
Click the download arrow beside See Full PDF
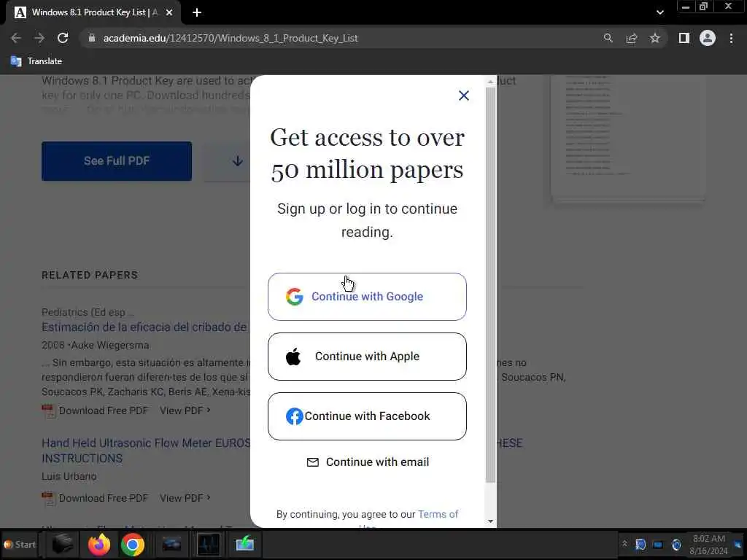tap(237, 161)
